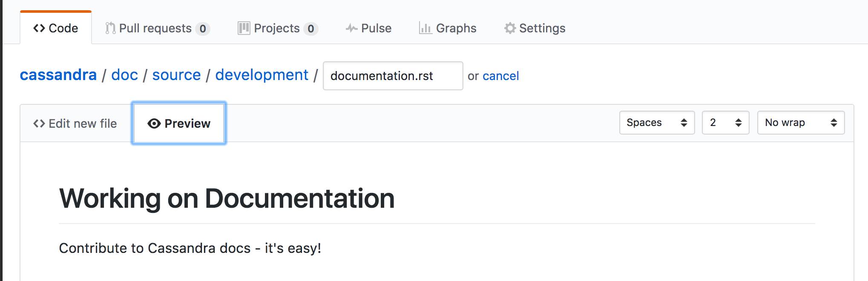
Task: Click the Working on Documentation heading
Action: tap(227, 198)
